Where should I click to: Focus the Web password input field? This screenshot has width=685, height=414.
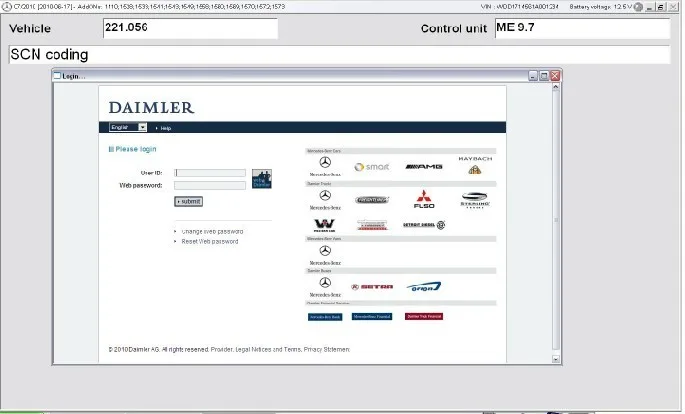210,186
